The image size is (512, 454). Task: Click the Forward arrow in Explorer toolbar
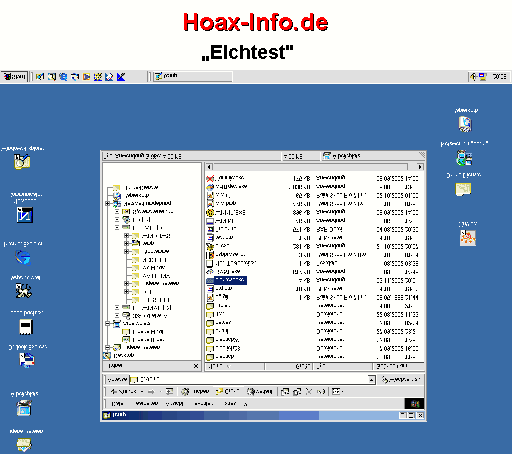coord(151,392)
